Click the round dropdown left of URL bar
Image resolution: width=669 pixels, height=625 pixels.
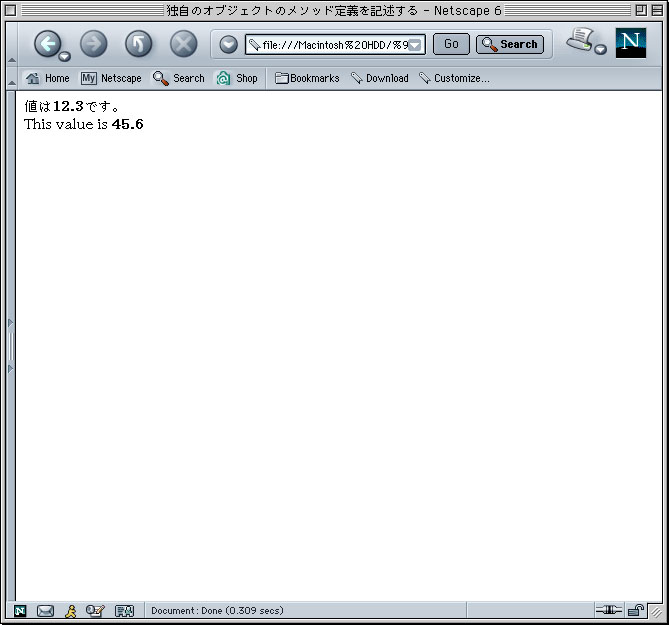point(228,44)
